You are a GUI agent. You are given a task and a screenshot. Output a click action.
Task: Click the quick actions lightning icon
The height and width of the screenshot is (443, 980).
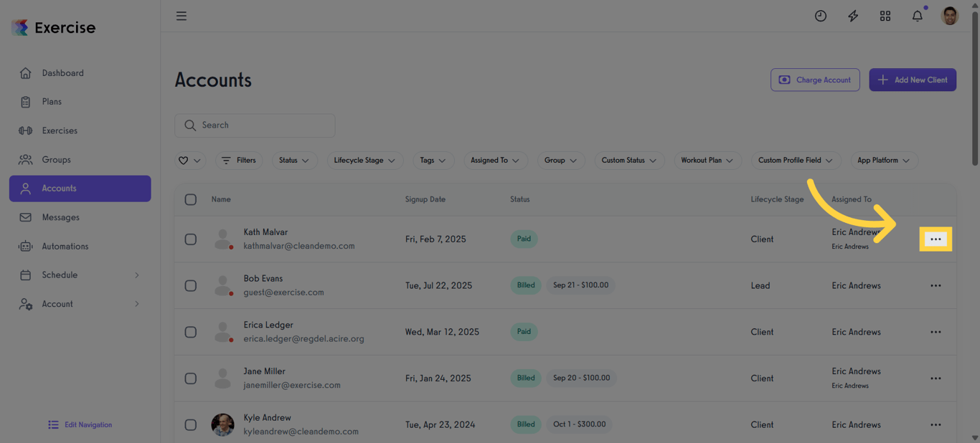click(852, 15)
